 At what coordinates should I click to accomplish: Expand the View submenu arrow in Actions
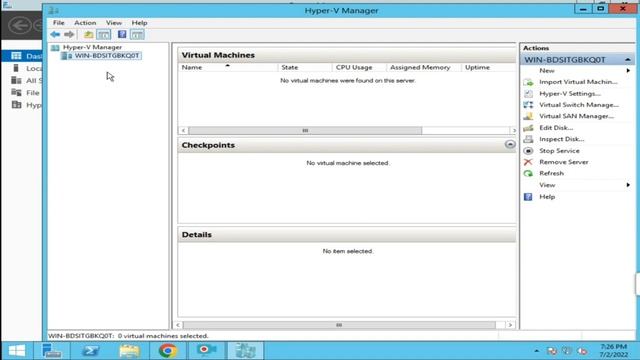[x=628, y=185]
